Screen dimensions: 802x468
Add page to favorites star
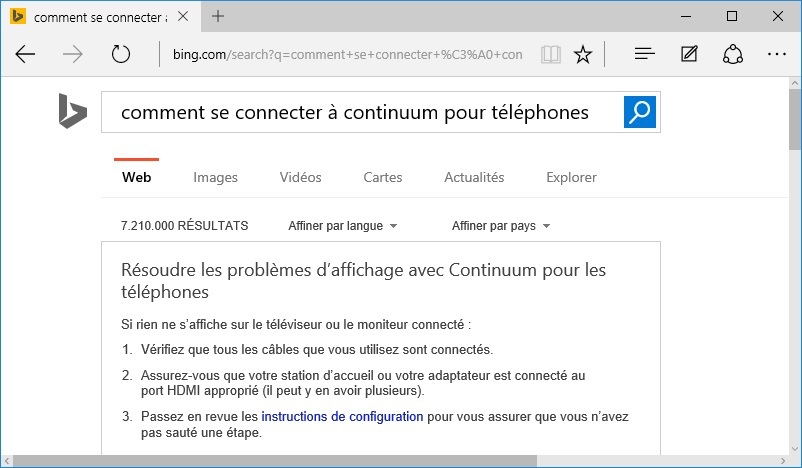pos(583,54)
